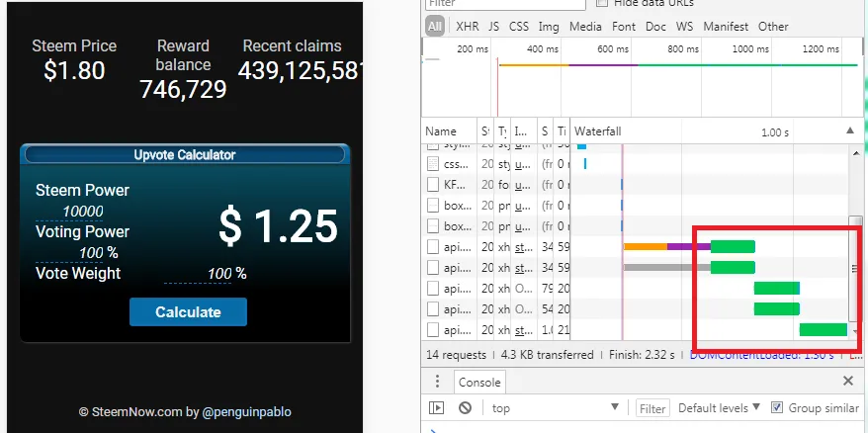
Task: Click the upvote result '$ 1.25'
Action: click(x=278, y=226)
